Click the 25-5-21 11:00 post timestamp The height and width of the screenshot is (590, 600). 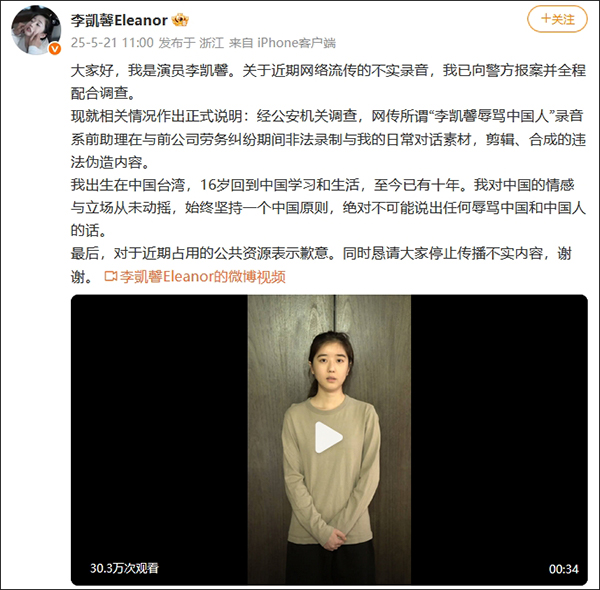pos(112,43)
